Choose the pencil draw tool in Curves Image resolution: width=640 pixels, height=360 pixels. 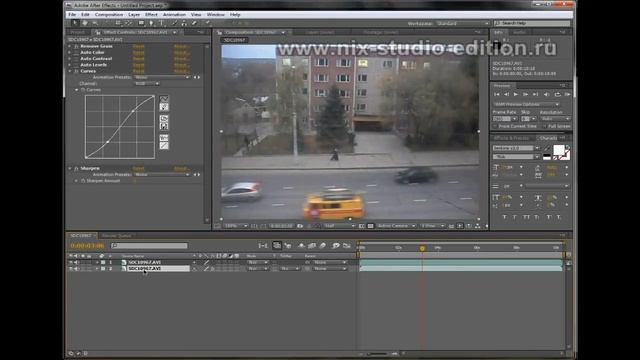coord(164,107)
